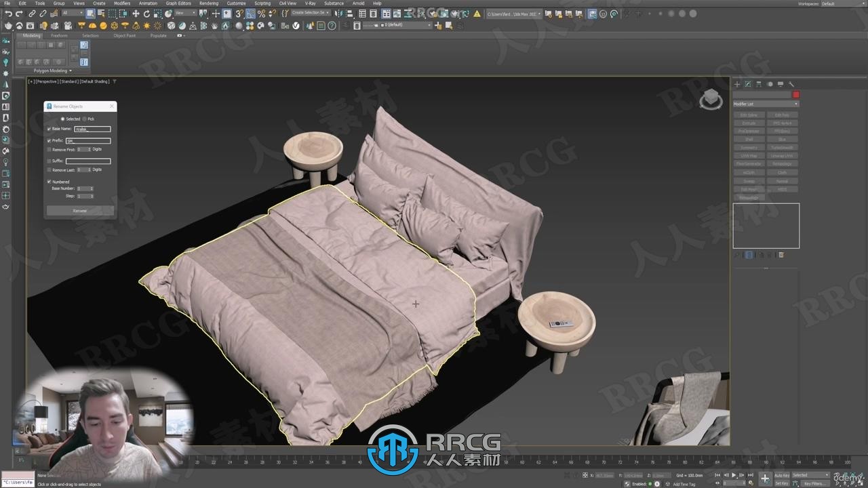Image resolution: width=868 pixels, height=488 pixels.
Task: Click the viewport filter funnel icon
Action: pos(114,81)
